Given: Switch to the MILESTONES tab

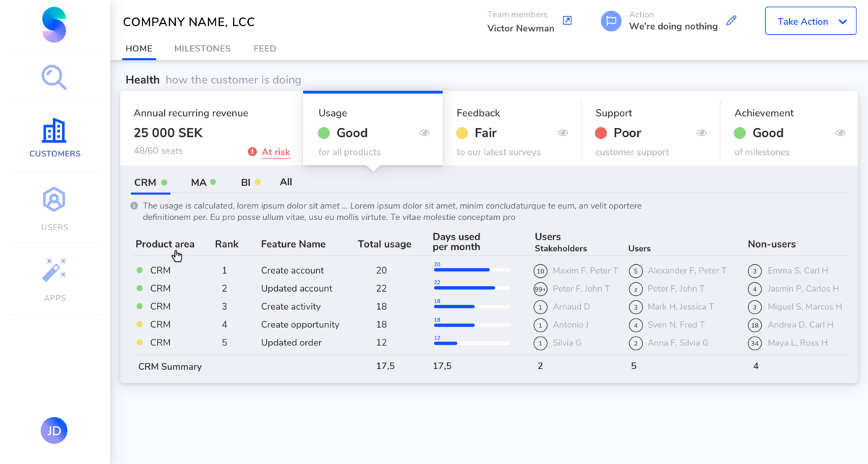Looking at the screenshot, I should pyautogui.click(x=202, y=48).
